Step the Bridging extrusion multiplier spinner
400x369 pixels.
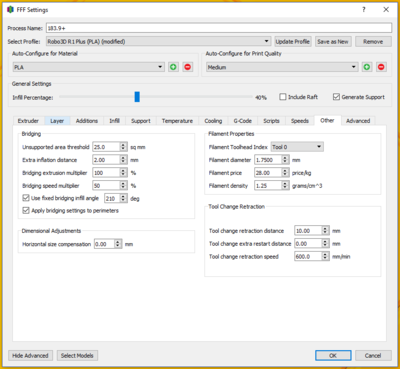[123, 173]
